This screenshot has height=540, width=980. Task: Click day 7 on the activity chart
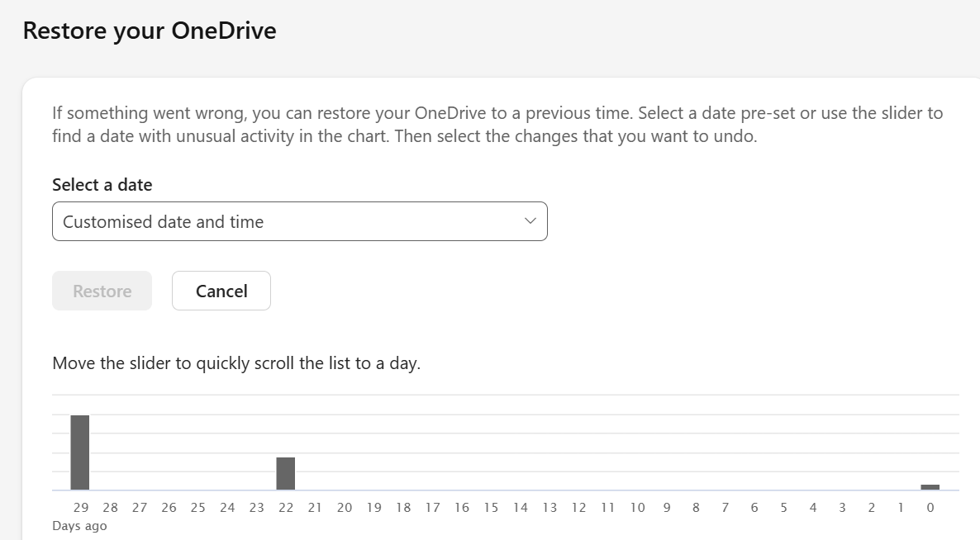click(725, 508)
